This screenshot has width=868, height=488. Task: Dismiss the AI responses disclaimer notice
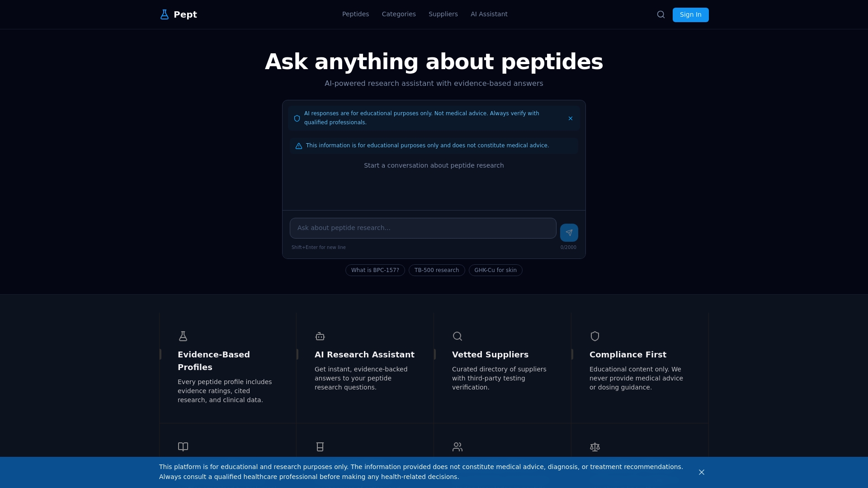pyautogui.click(x=570, y=118)
